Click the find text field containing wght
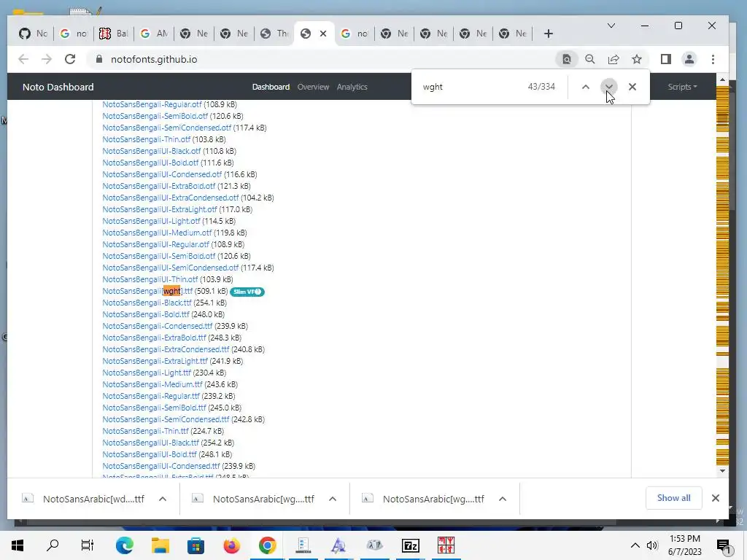Image resolution: width=747 pixels, height=560 pixels. pos(469,87)
